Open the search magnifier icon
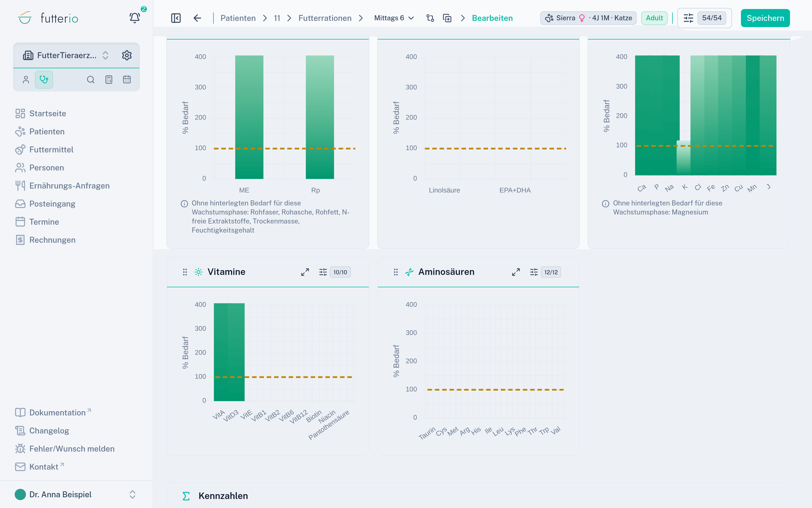 (91, 80)
